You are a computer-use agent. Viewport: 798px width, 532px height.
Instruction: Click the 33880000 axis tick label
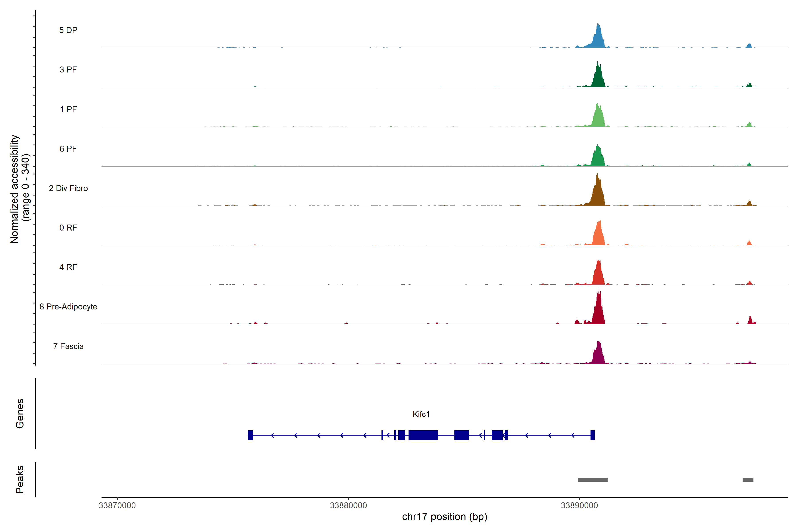coord(348,505)
